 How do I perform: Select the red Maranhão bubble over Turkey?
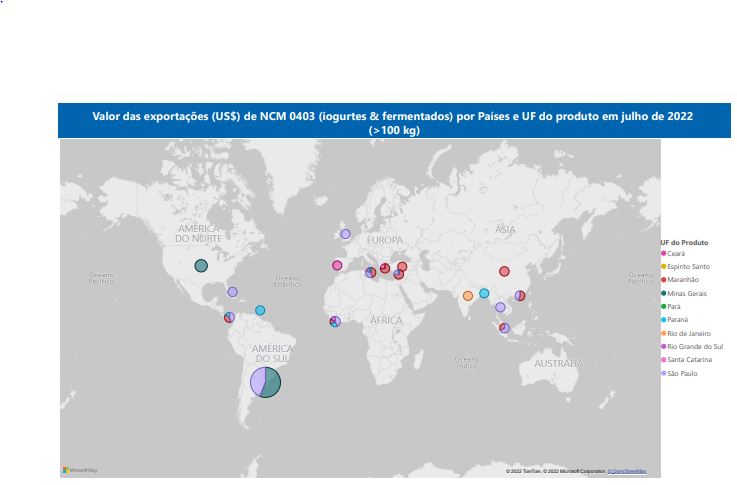pos(402,266)
